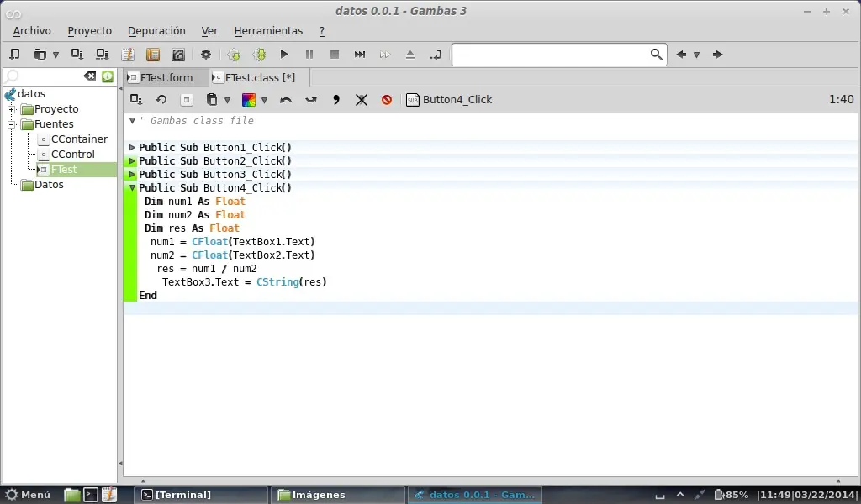
Task: Click the compile icon with a single arrow
Action: click(234, 55)
